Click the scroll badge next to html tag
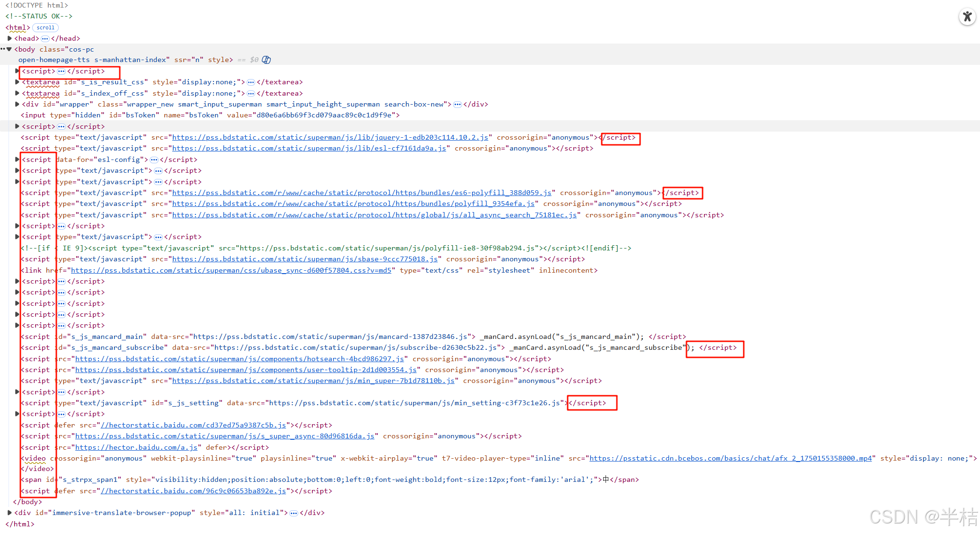Viewport: 980px width, 533px height. (x=45, y=27)
